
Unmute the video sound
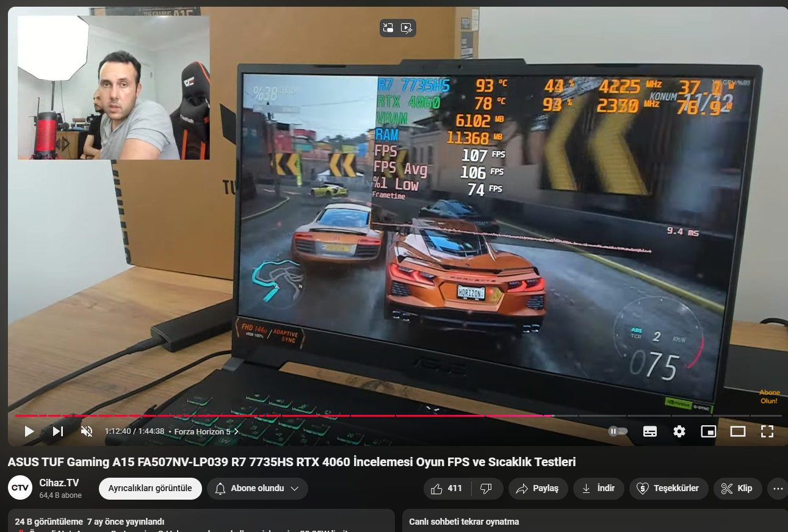tap(87, 431)
